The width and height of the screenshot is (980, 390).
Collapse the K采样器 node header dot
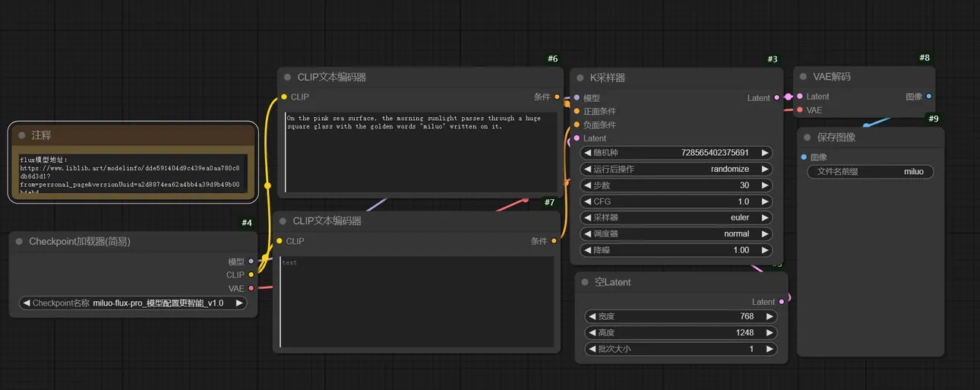point(580,78)
